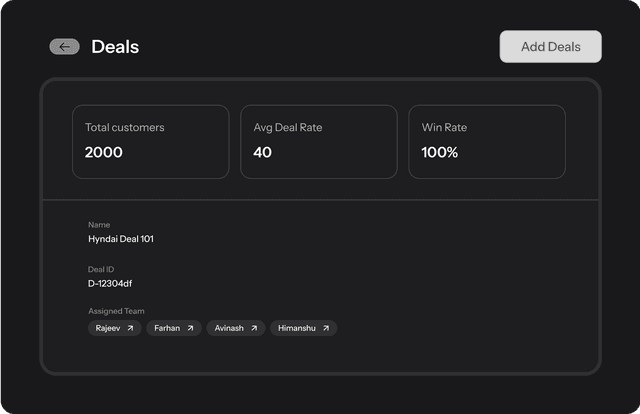Viewport: 640px width, 414px height.
Task: Open the Total customers card
Action: tap(150, 142)
